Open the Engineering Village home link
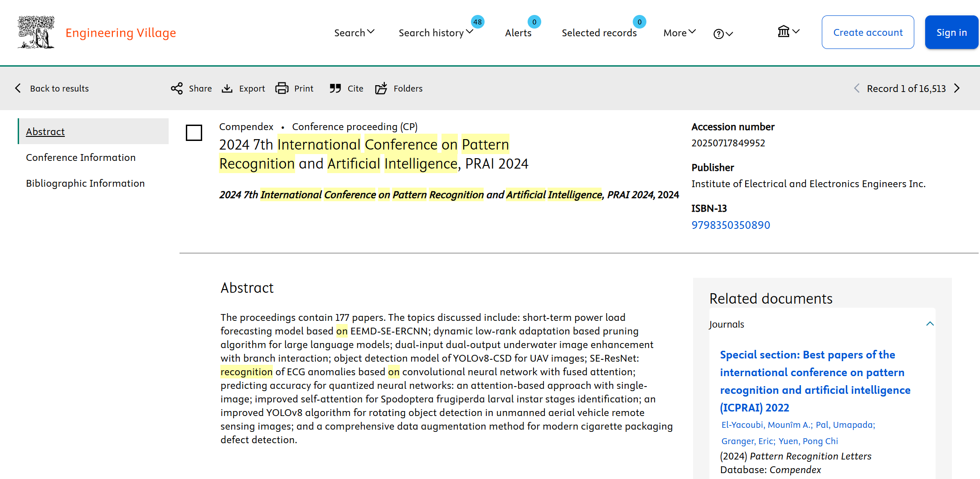This screenshot has height=479, width=980. pos(121,33)
